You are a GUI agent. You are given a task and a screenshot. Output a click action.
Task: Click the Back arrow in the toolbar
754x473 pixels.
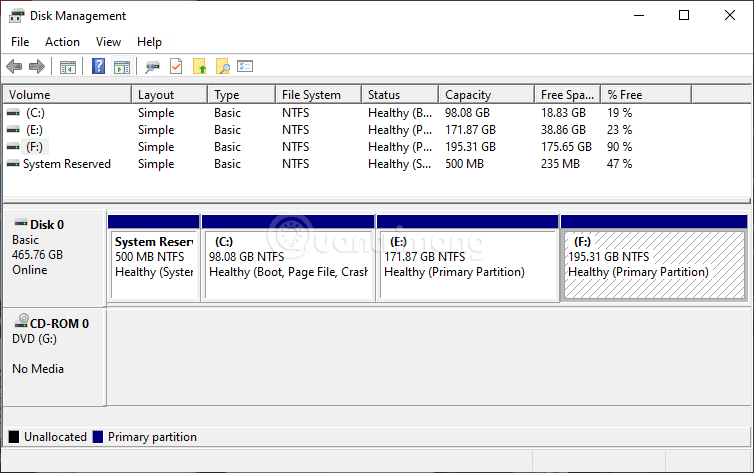[14, 67]
